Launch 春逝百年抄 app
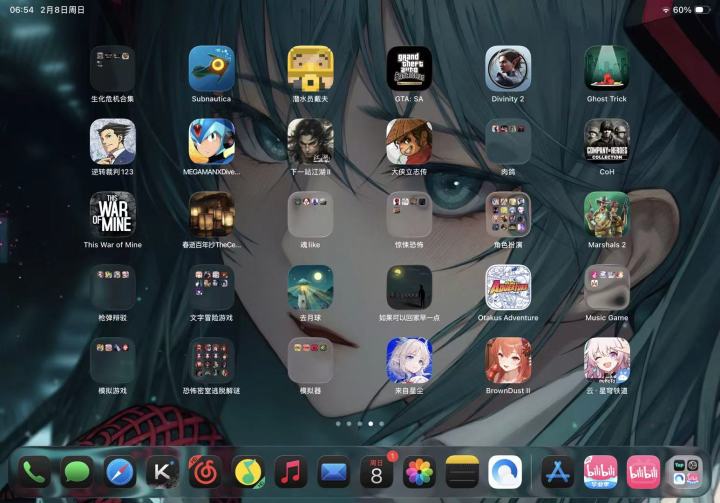 point(212,215)
